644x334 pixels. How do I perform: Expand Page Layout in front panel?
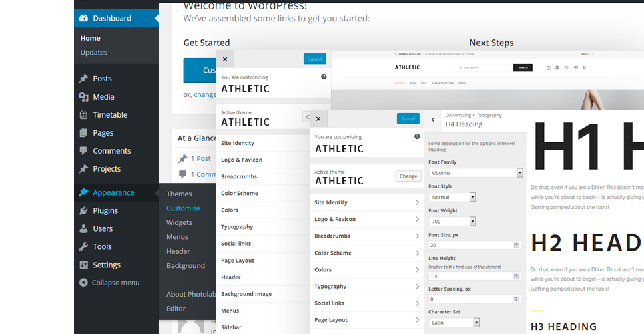point(367,319)
